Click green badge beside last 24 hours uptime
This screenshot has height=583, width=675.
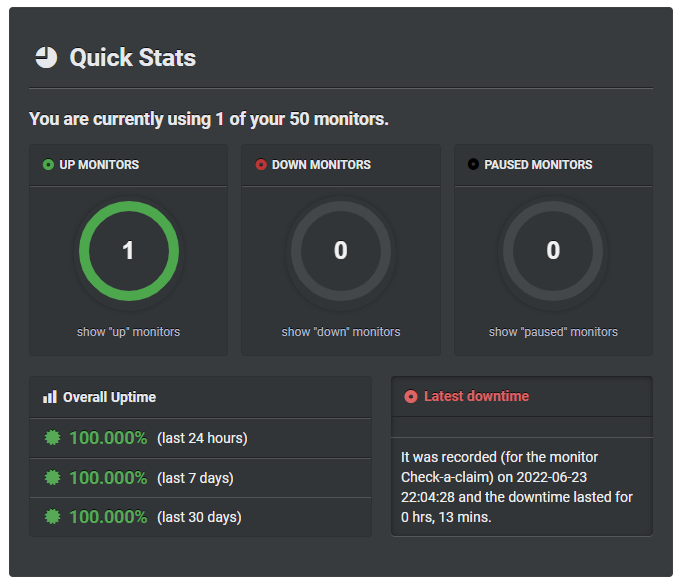53,438
